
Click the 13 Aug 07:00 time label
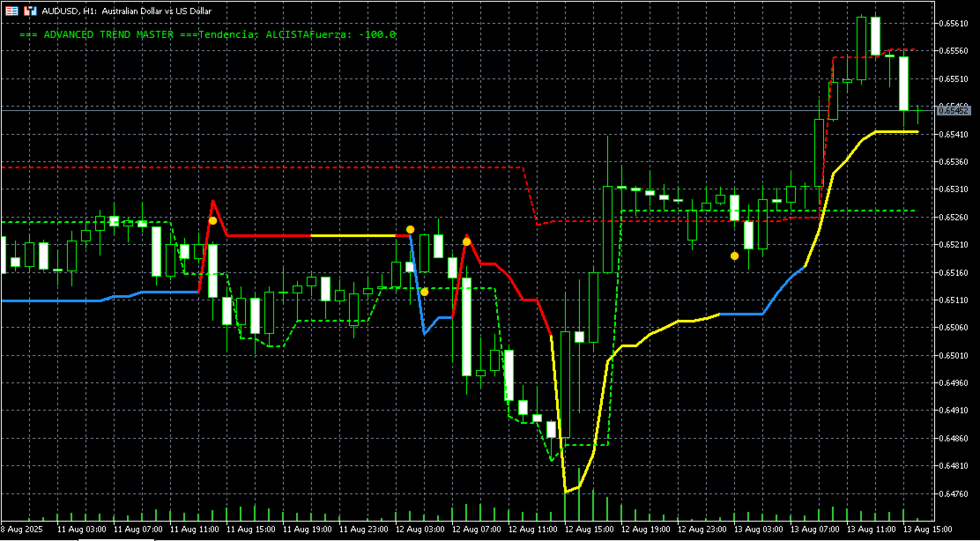pos(815,530)
